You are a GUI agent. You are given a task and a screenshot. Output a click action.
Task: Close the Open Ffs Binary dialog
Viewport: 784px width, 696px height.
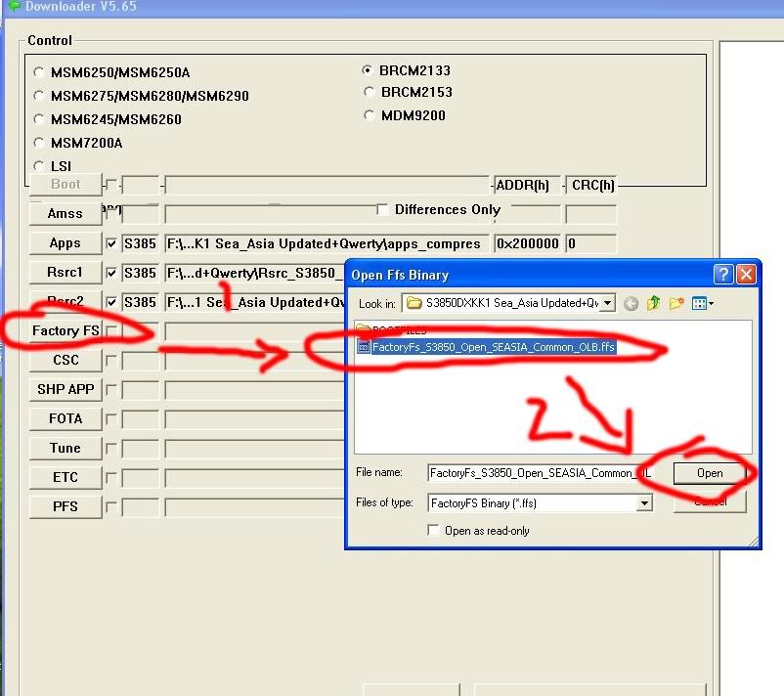click(746, 275)
